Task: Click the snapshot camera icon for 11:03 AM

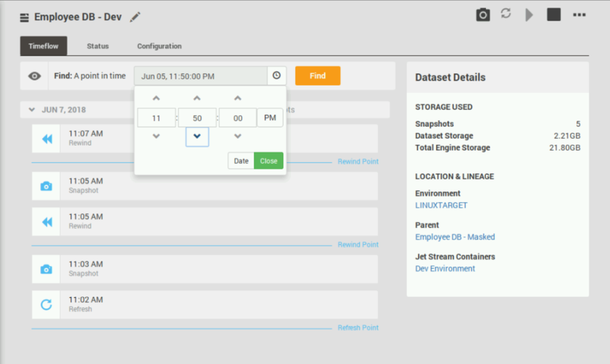Action: click(46, 269)
